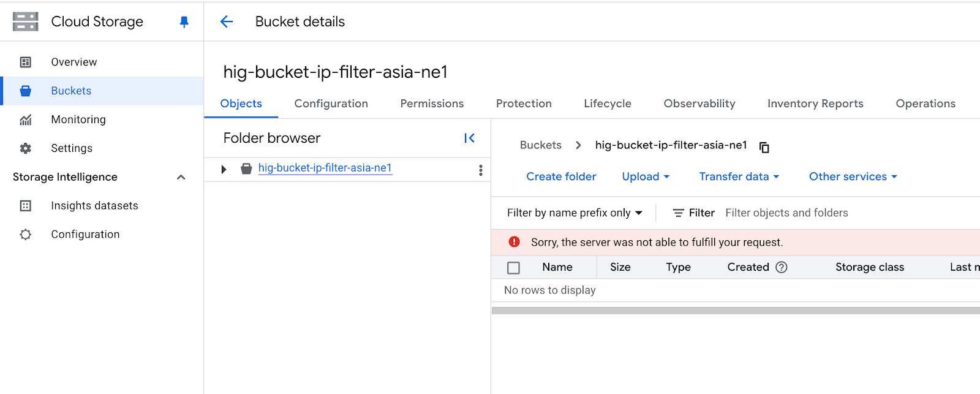The width and height of the screenshot is (980, 394).
Task: Copy the bucket name with the copy icon
Action: [x=764, y=147]
